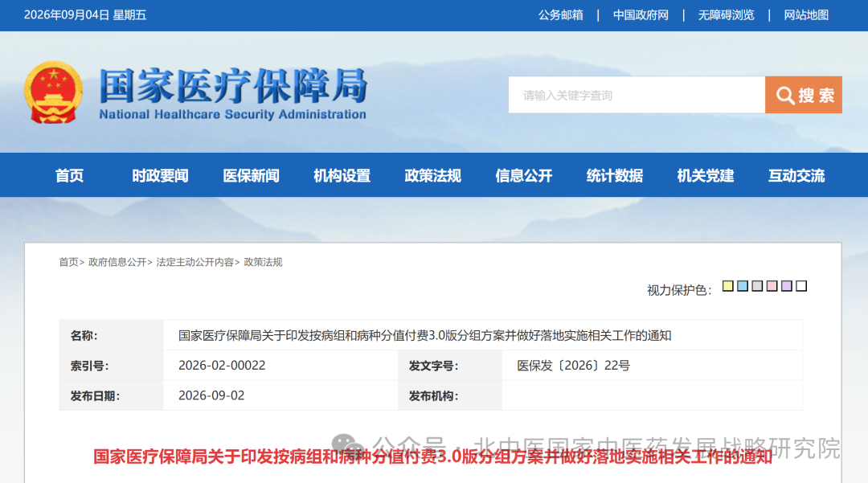Screen dimensions: 868x483
Task: Click 政府信息公开 breadcrumb link
Action: point(117,262)
